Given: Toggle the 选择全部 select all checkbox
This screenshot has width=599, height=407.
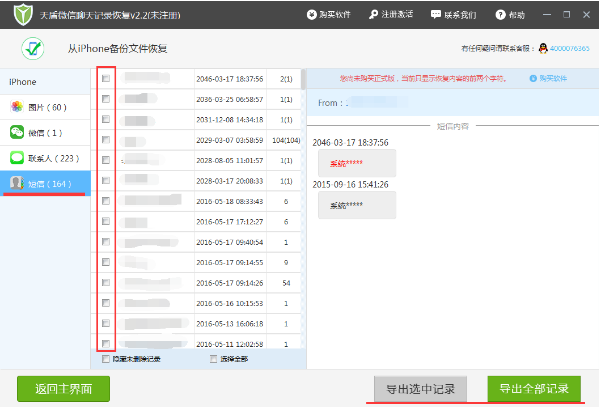Looking at the screenshot, I should pyautogui.click(x=214, y=359).
